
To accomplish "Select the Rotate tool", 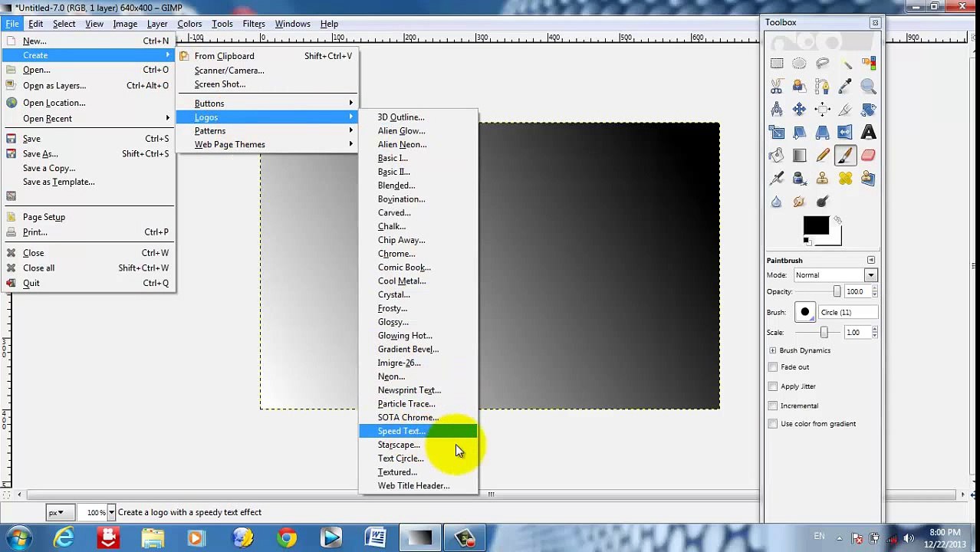I will click(868, 110).
